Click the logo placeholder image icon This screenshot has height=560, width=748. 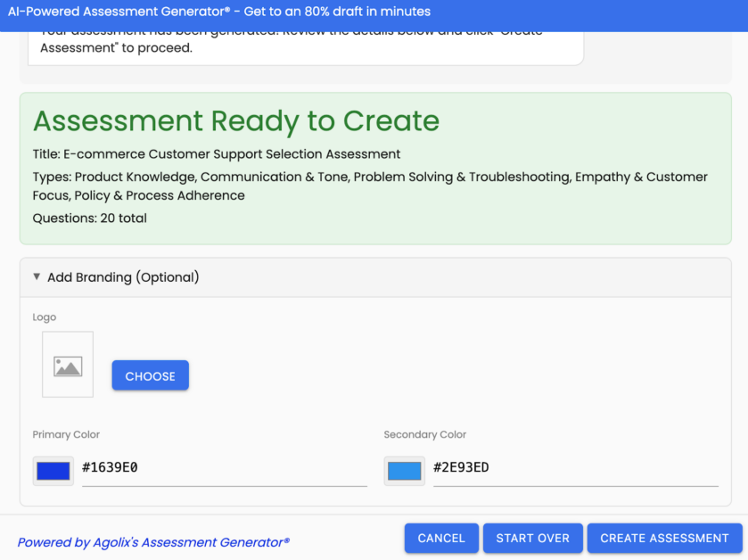click(68, 366)
